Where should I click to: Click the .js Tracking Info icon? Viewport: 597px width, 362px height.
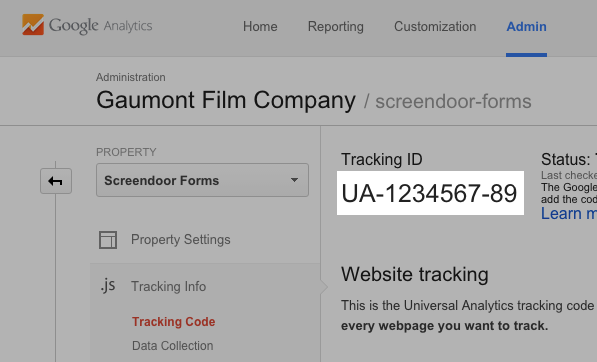[x=108, y=285]
